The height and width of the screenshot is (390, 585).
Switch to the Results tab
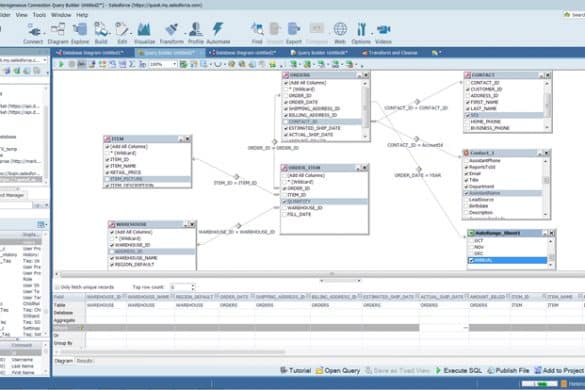coord(85,361)
